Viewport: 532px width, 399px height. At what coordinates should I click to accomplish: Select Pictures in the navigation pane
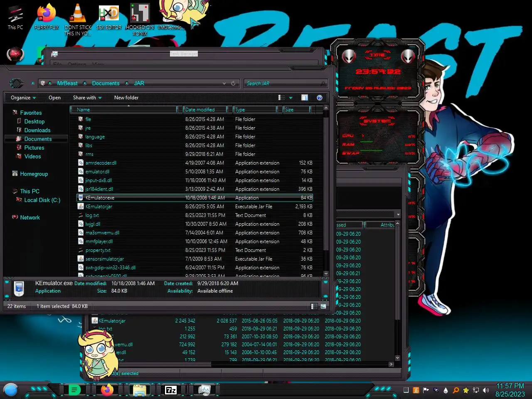pyautogui.click(x=34, y=148)
